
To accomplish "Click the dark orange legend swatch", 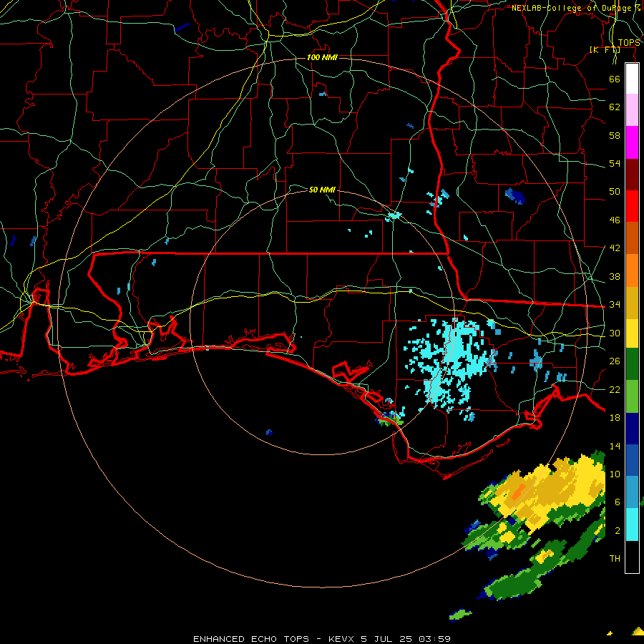I will pos(632,238).
